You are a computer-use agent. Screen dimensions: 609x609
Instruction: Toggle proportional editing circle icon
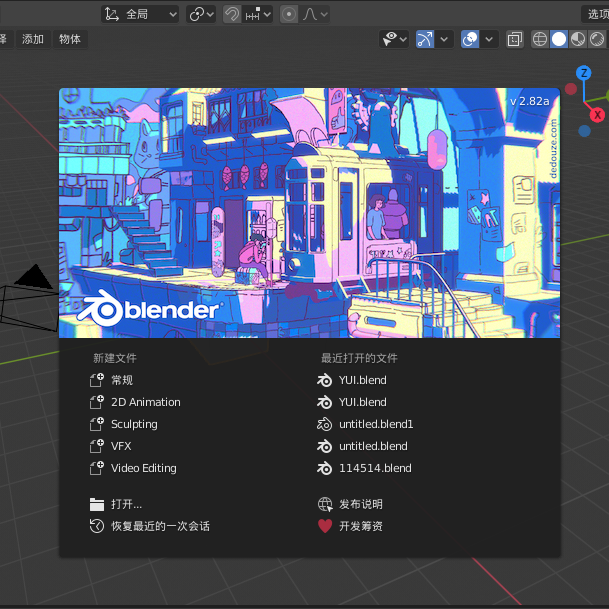[x=289, y=14]
